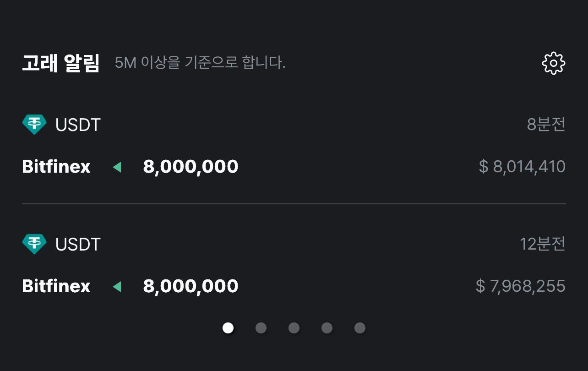Open whale alert settings gear
The height and width of the screenshot is (371, 588).
[x=554, y=63]
